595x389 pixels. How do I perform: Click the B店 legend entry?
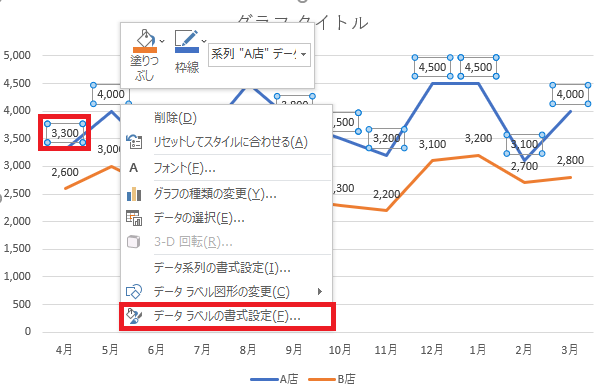(332, 379)
